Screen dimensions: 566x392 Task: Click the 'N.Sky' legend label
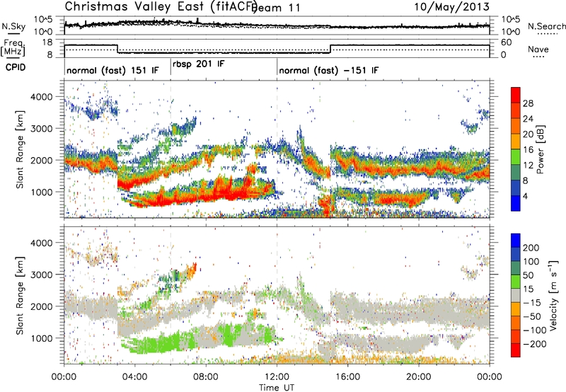13,26
